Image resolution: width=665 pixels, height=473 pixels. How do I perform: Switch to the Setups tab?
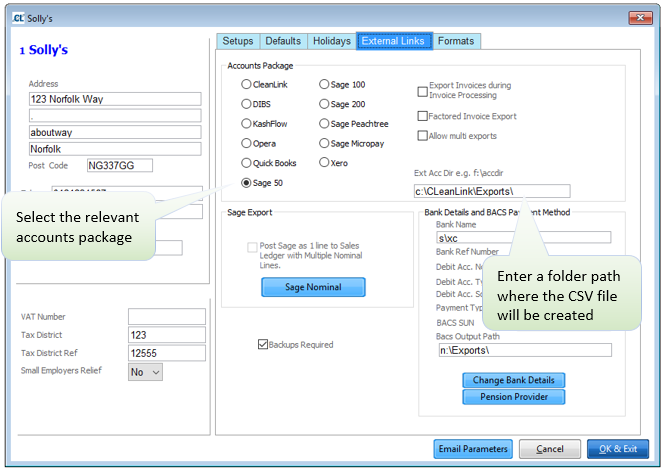(238, 41)
